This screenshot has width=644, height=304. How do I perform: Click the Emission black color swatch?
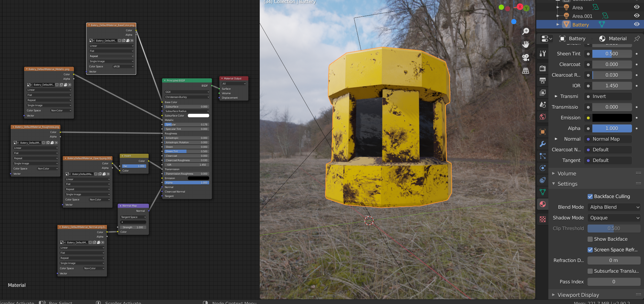612,118
